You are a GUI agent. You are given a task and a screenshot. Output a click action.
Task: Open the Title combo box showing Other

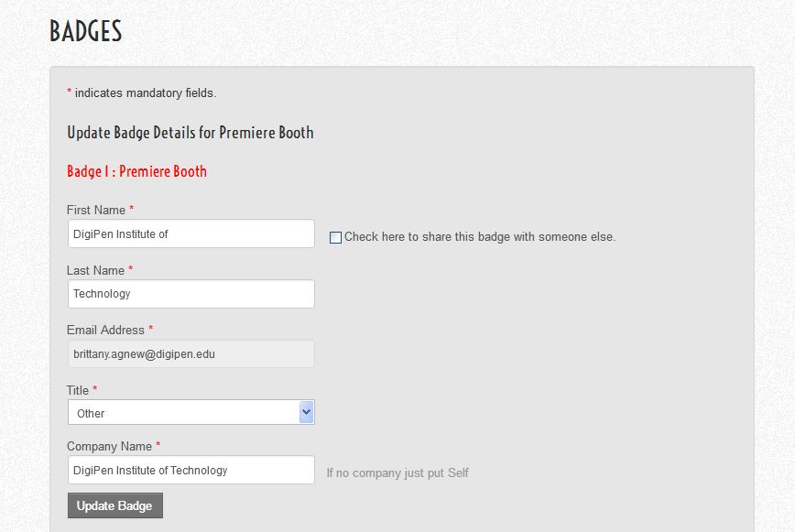(x=183, y=413)
